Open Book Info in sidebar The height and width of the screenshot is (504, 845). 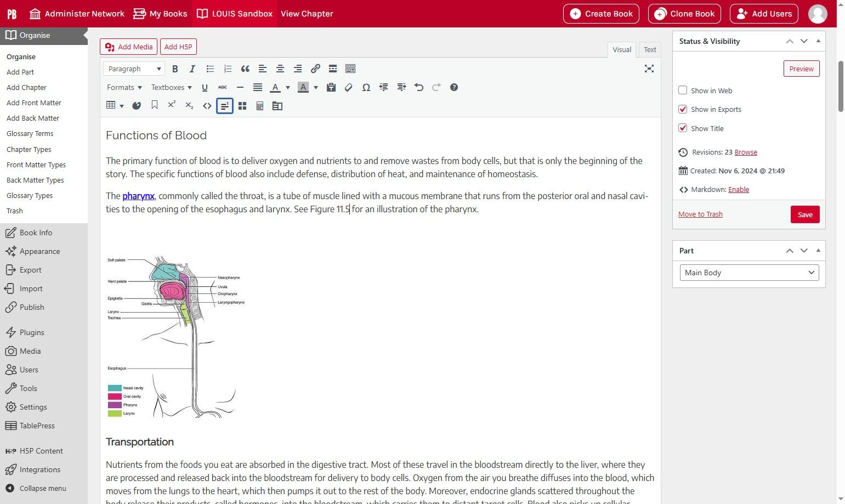point(36,233)
